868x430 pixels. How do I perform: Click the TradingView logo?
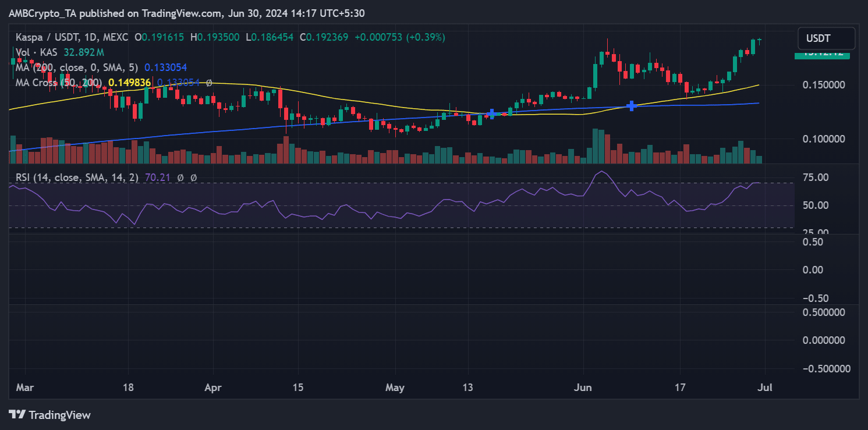[50, 415]
